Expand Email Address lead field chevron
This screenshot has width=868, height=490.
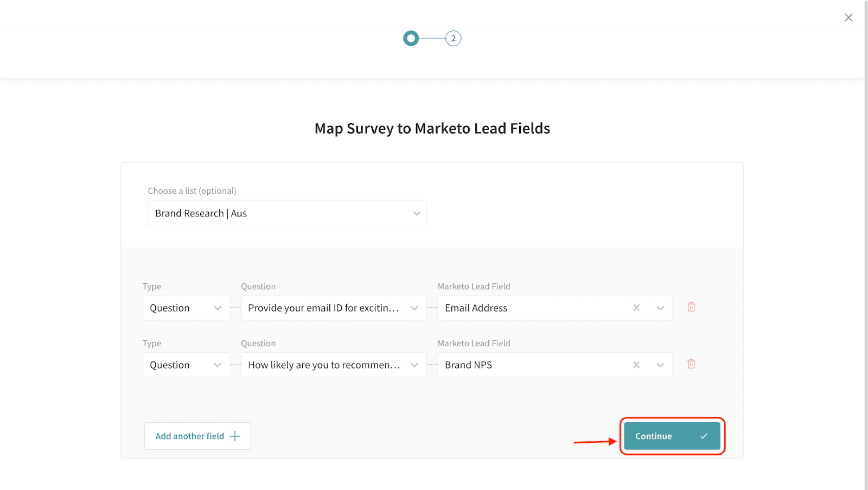tap(660, 308)
